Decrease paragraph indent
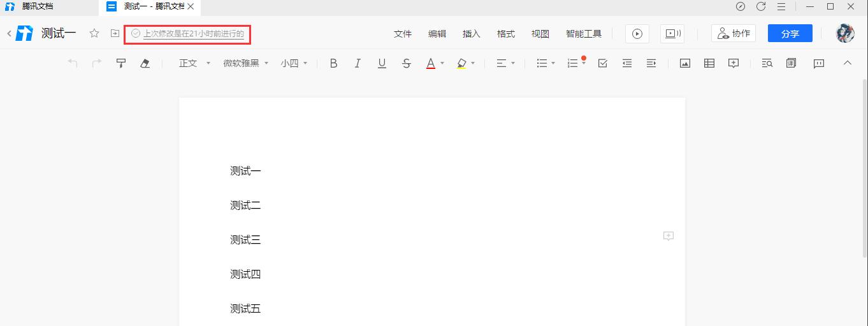The height and width of the screenshot is (326, 868). [627, 63]
